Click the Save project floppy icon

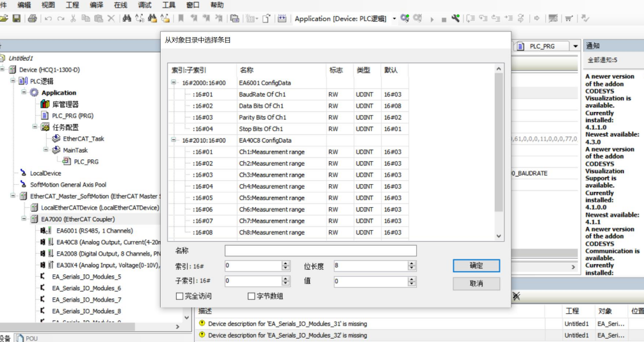pyautogui.click(x=17, y=19)
